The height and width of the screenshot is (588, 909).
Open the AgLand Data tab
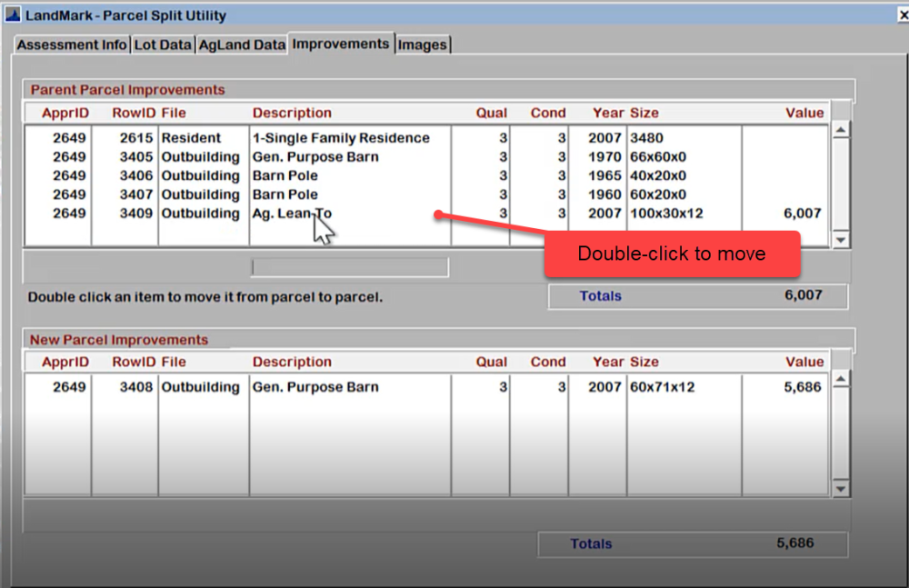(x=242, y=45)
